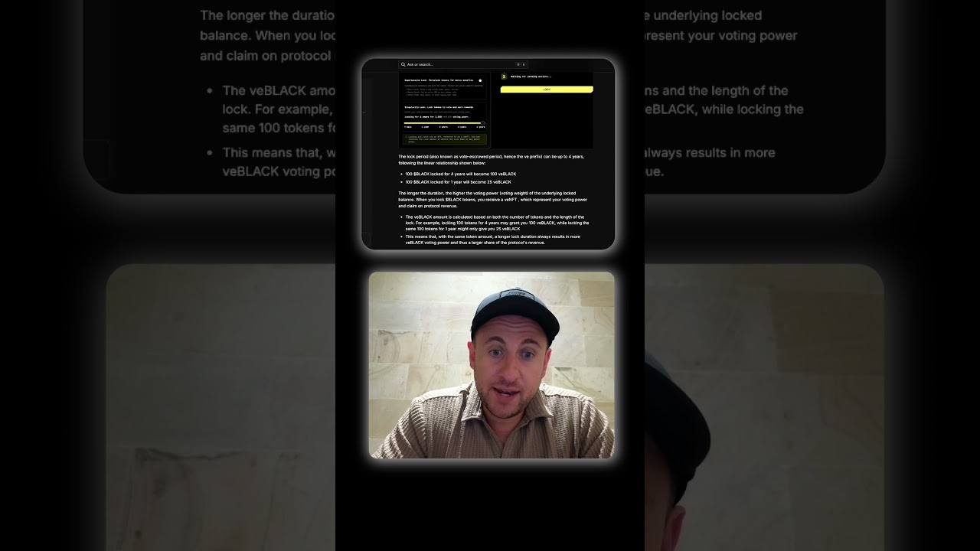
Task: Click the yellow LOCK button
Action: click(x=547, y=90)
